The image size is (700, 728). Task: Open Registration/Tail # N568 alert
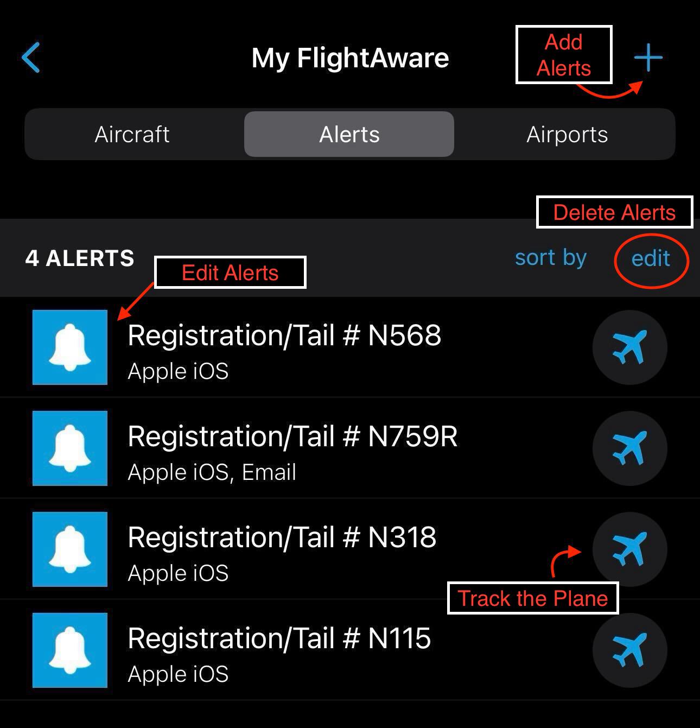click(x=350, y=347)
